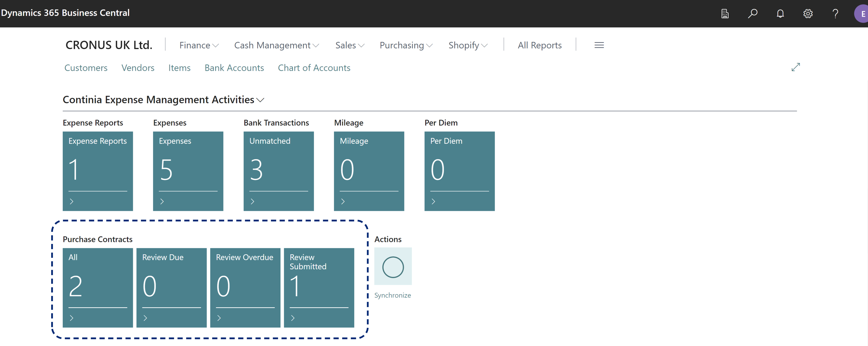Click the Bank Transactions heading
Screen dimensions: 868x346
point(276,123)
